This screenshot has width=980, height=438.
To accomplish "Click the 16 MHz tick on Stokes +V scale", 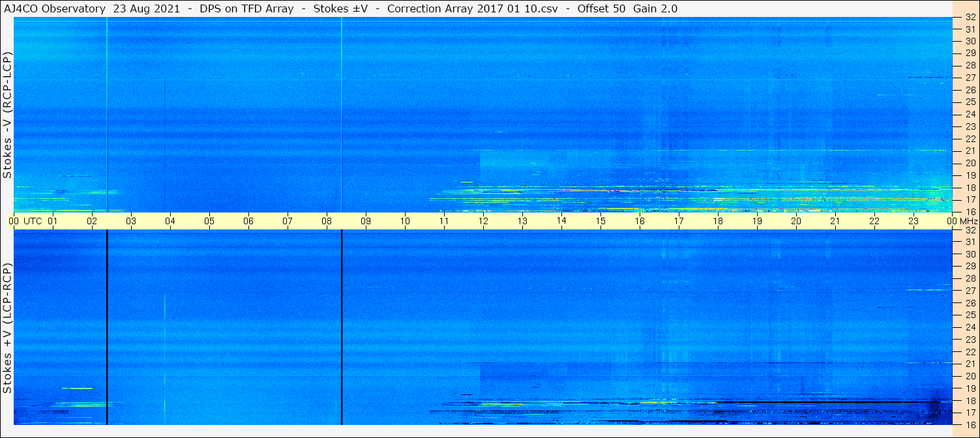I will 970,424.
